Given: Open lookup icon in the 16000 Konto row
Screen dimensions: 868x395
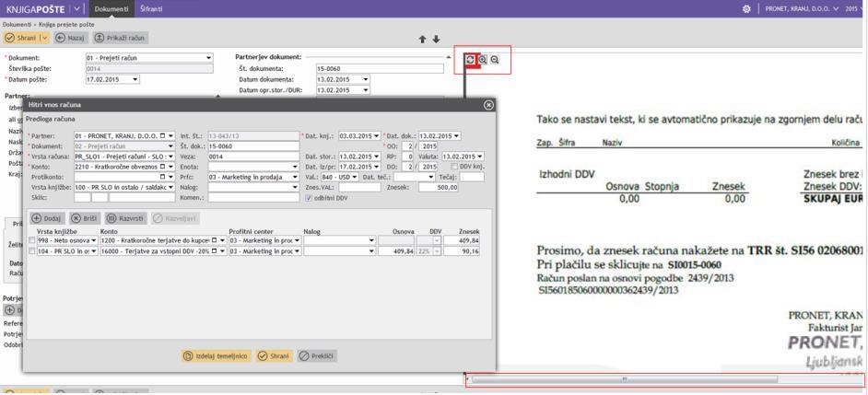Looking at the screenshot, I should tap(215, 251).
